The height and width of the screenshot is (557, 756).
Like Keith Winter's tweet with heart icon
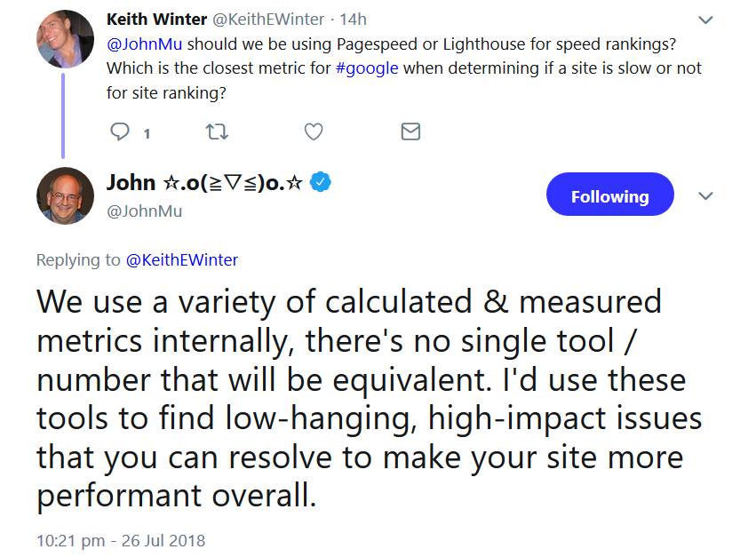[314, 132]
